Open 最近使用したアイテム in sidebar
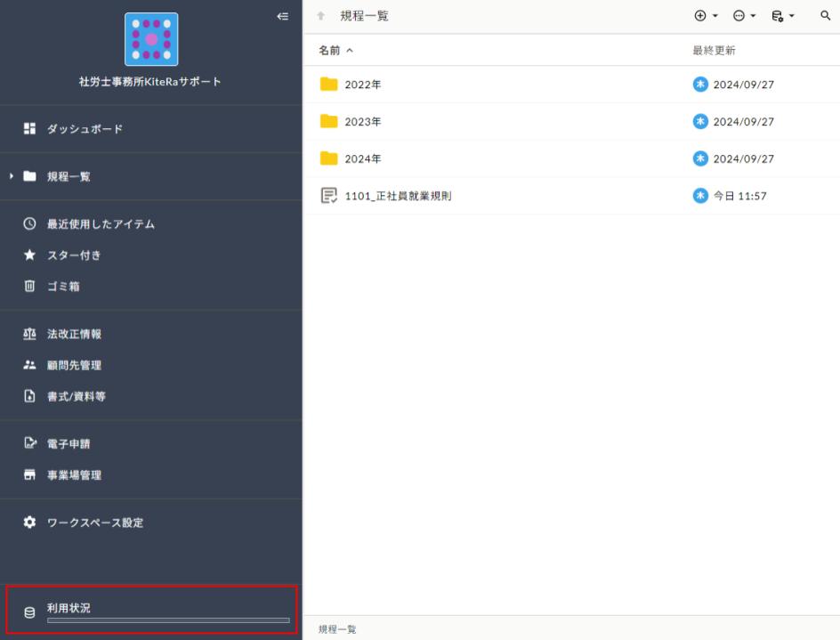840x640 pixels. pos(100,224)
